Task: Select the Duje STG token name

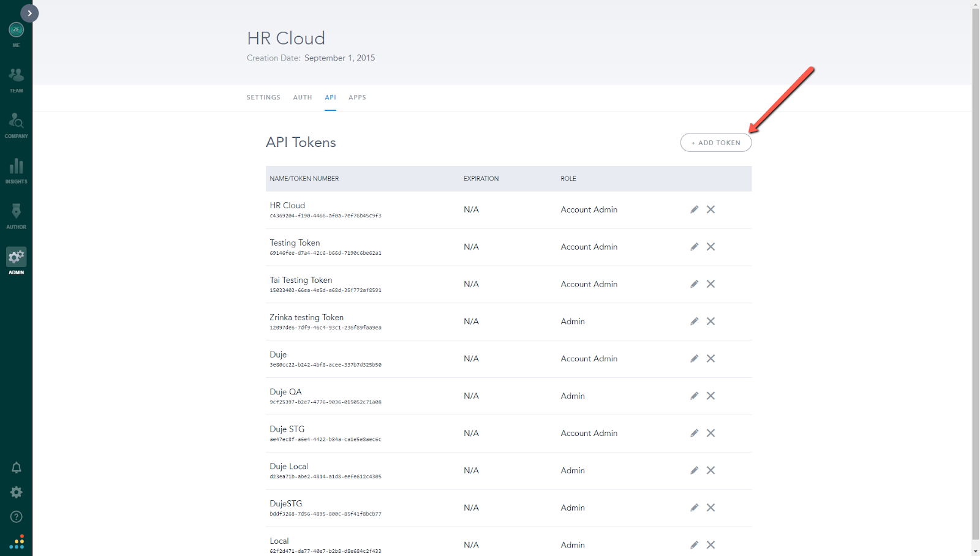Action: (x=287, y=429)
